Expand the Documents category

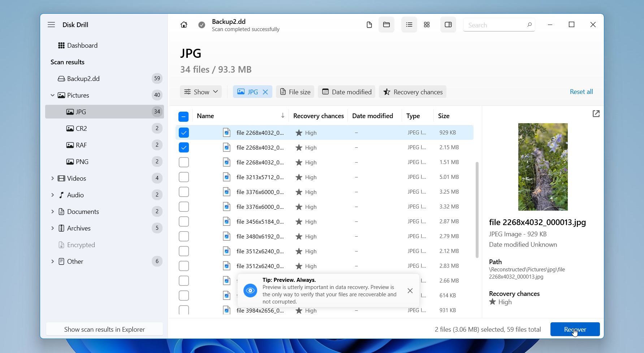(x=52, y=211)
